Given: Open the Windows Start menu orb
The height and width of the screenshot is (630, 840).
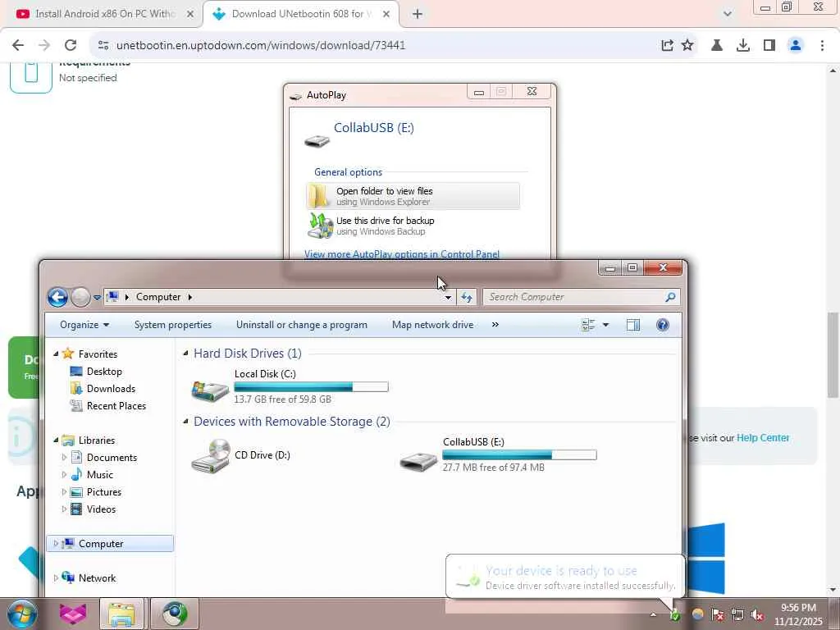Looking at the screenshot, I should (22, 614).
